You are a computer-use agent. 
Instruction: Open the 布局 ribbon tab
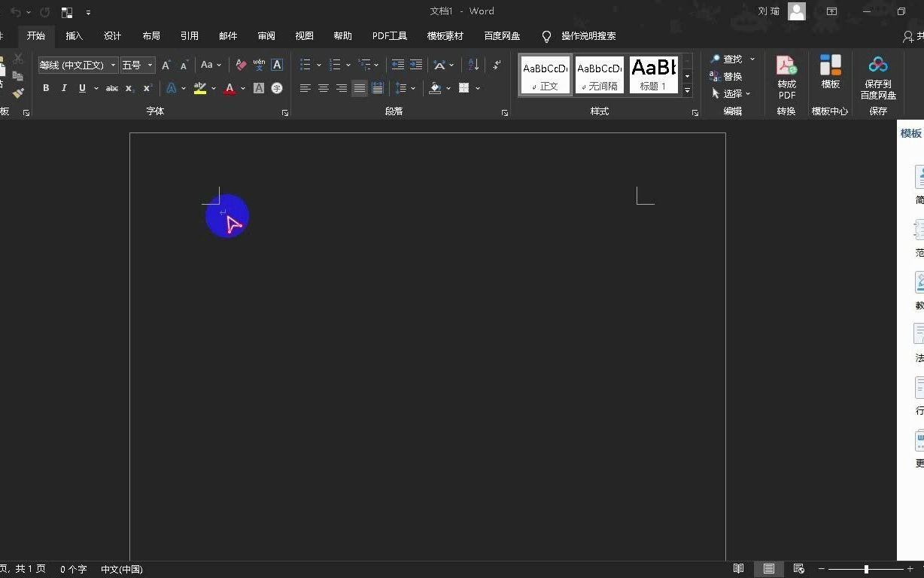click(151, 35)
